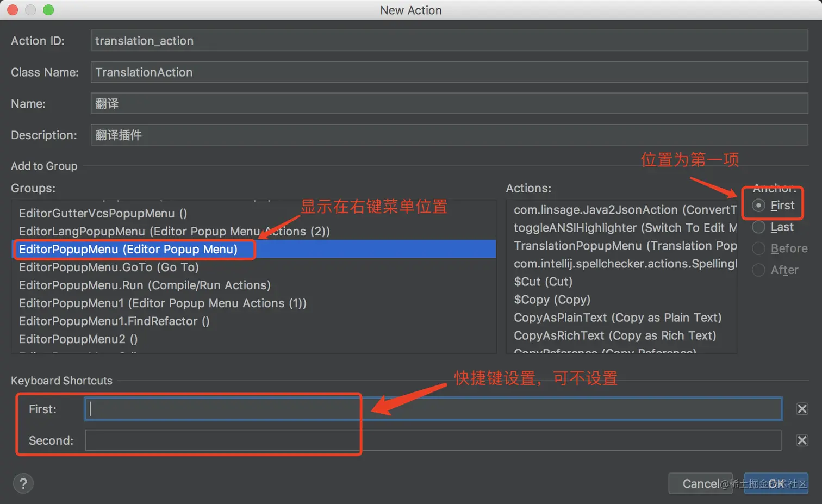822x504 pixels.
Task: Select CopyAsRichText (Copy as Rich Text)
Action: click(x=621, y=335)
